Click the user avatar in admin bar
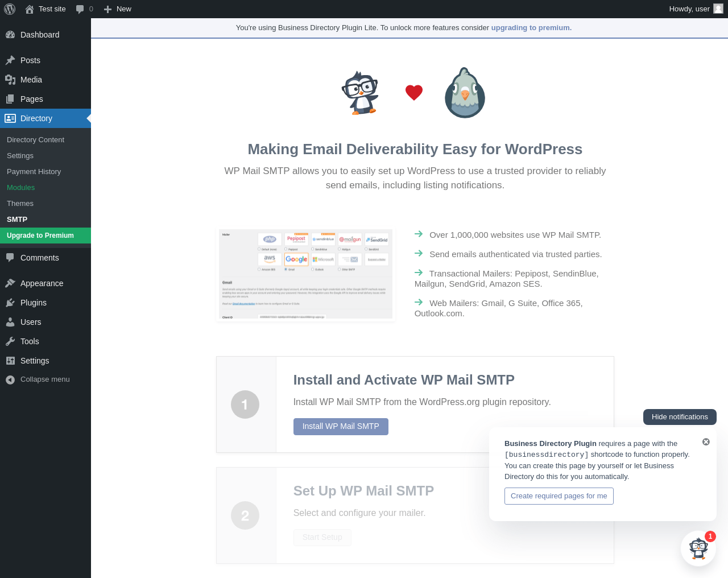Screen dimensions: 728x578 pyautogui.click(x=718, y=9)
